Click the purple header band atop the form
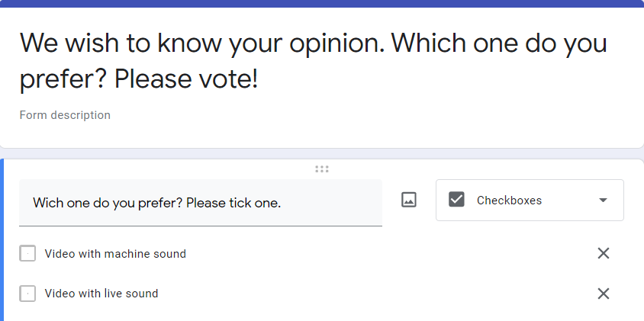This screenshot has width=644, height=321. pyautogui.click(x=322, y=3)
